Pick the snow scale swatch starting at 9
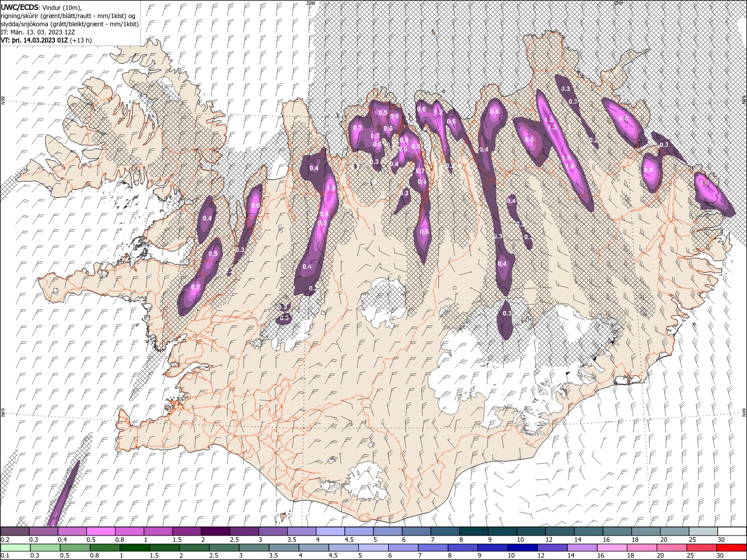The height and width of the screenshot is (560, 747). [502, 531]
